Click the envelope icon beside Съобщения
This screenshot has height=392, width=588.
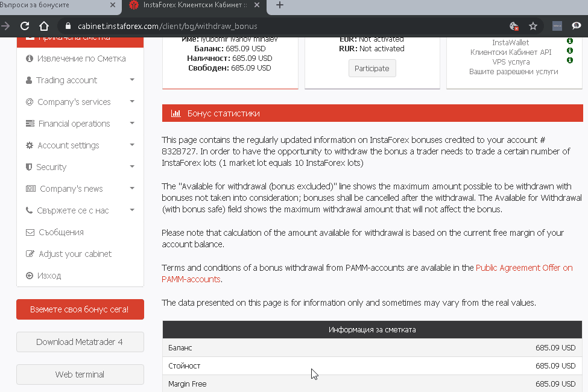[30, 232]
